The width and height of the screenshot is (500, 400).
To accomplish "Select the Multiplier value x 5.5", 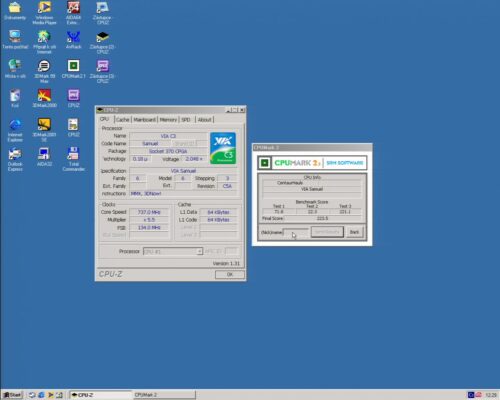I will point(149,220).
